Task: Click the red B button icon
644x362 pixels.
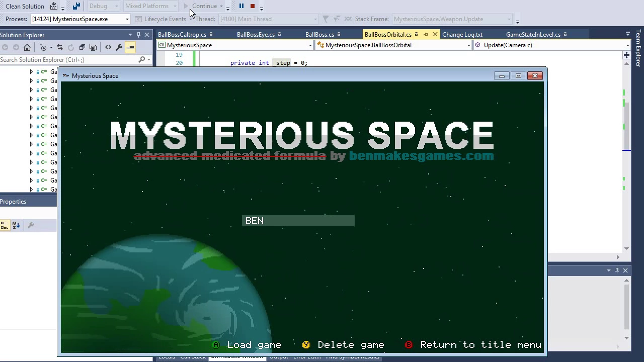Action: (409, 345)
